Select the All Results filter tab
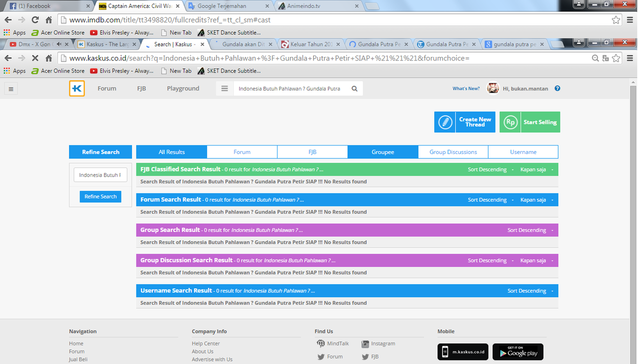The height and width of the screenshot is (364, 640). coord(171,152)
